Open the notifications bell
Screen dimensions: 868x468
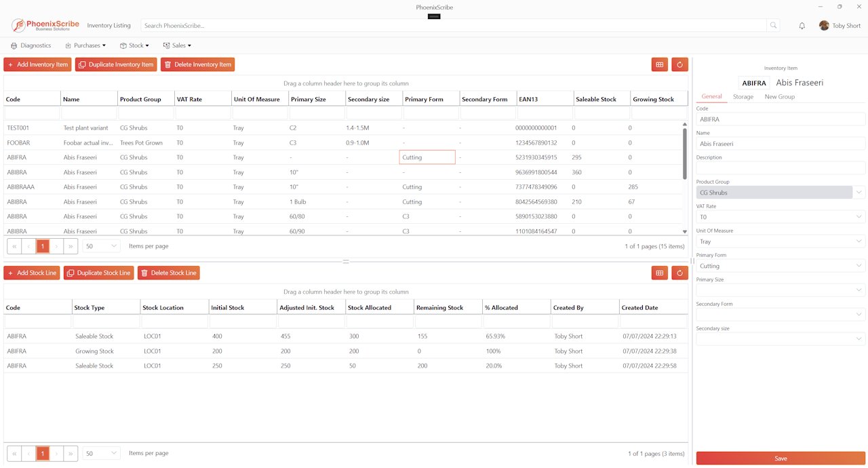802,26
